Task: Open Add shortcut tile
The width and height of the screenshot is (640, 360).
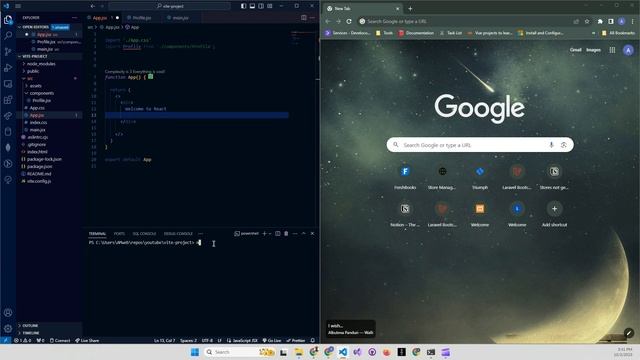Action: (x=554, y=214)
